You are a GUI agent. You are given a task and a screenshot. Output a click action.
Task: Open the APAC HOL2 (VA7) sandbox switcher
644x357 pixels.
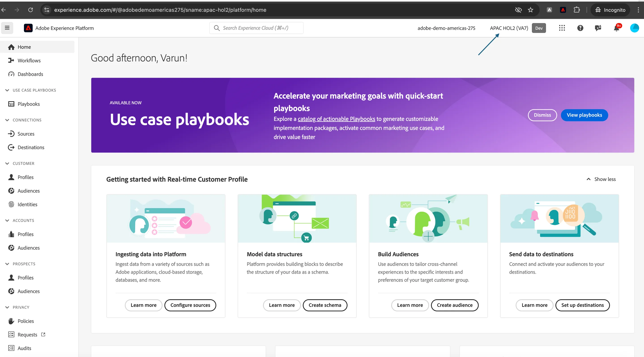point(509,28)
